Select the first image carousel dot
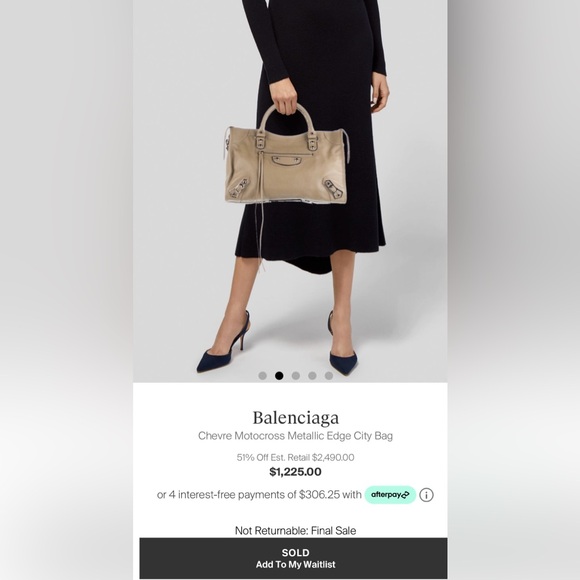The width and height of the screenshot is (580, 580). pyautogui.click(x=263, y=376)
